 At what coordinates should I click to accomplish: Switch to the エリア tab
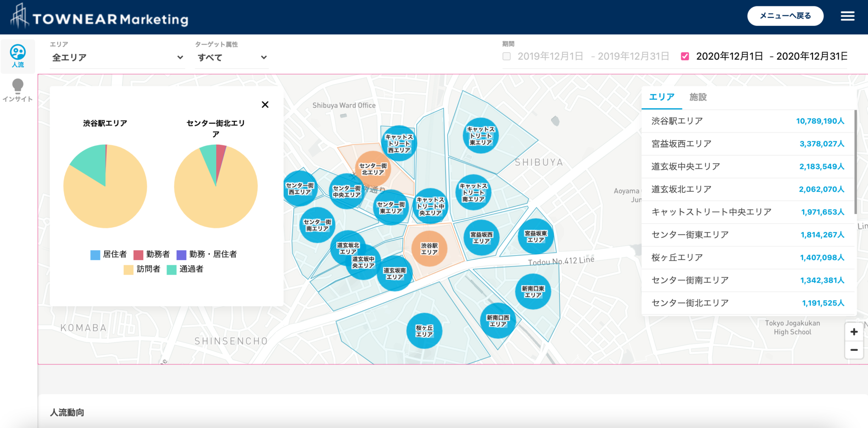pos(662,97)
